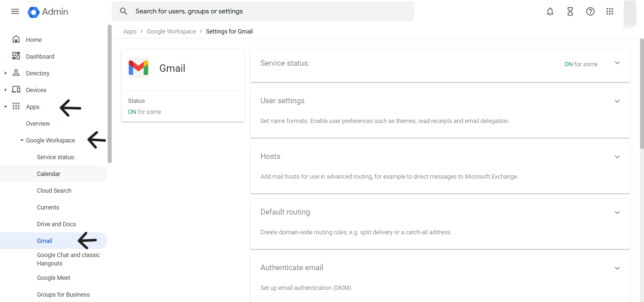
Task: Select Apps in sidebar
Action: [x=33, y=107]
